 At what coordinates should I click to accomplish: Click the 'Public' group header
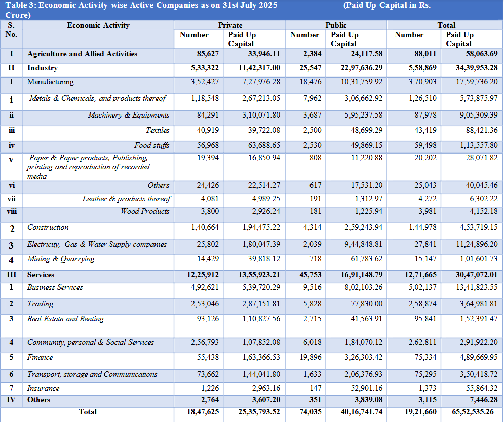pos(336,25)
